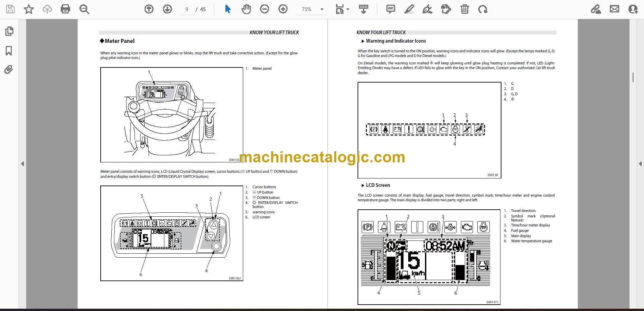644x311 pixels.
Task: Open the find text magnifier
Action: tap(84, 9)
